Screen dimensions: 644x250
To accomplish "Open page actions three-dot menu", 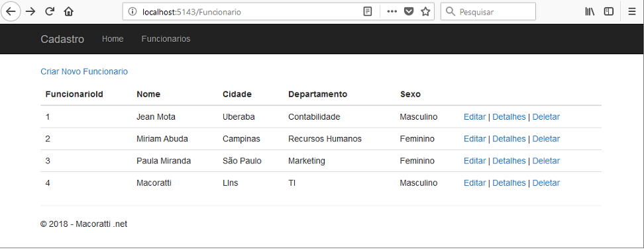I will pos(392,11).
